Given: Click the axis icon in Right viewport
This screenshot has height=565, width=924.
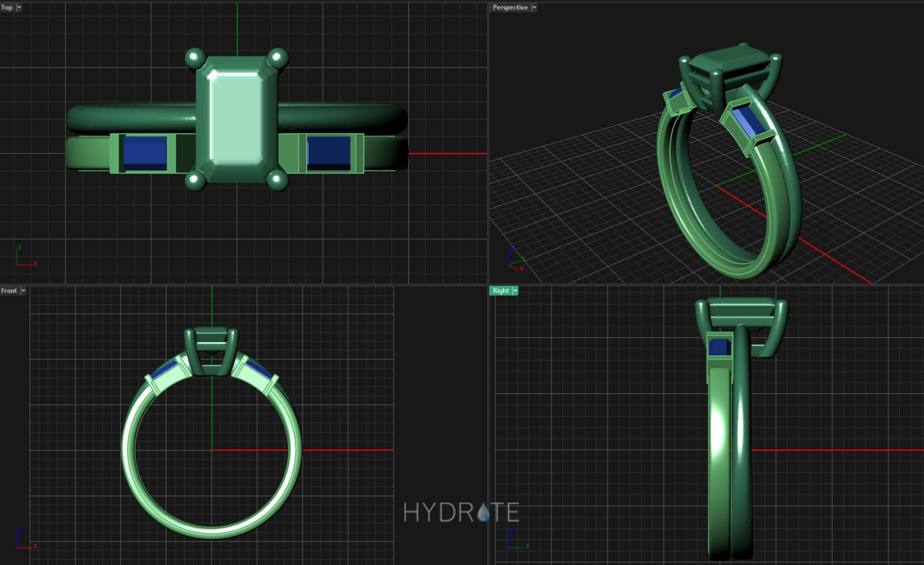Looking at the screenshot, I should tap(516, 538).
